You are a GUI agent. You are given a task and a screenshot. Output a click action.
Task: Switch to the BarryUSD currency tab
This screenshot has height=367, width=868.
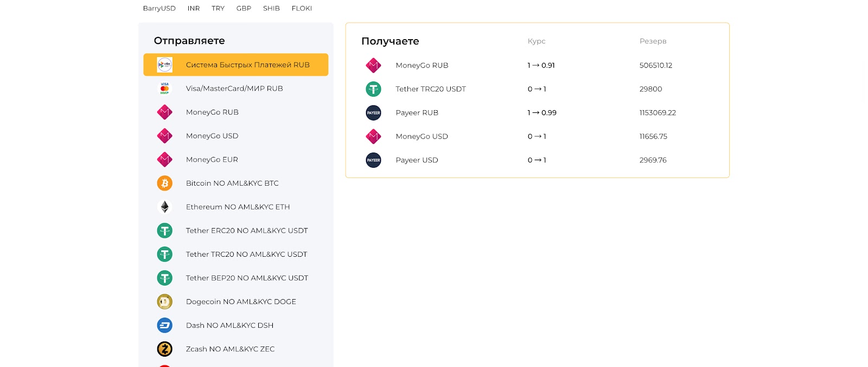(159, 8)
